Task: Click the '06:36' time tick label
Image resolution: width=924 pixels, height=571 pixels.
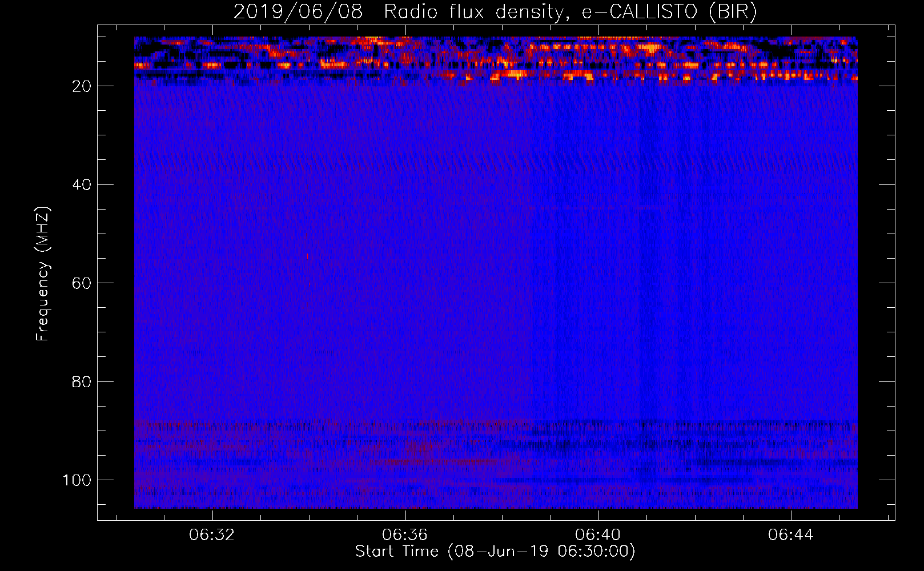Action: pos(405,535)
